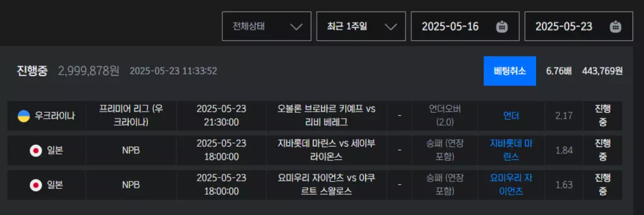Click the 지바롯데 마린스 vs 세이부 라이온스 match
Viewport: 644px width, 215px height.
(x=327, y=150)
